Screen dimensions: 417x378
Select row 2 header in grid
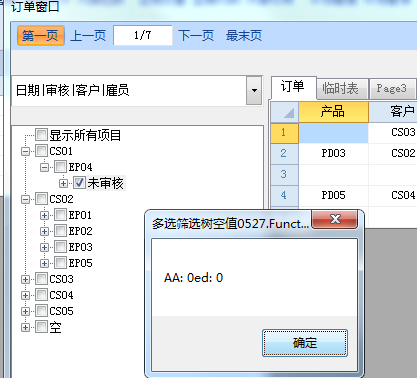pyautogui.click(x=284, y=153)
